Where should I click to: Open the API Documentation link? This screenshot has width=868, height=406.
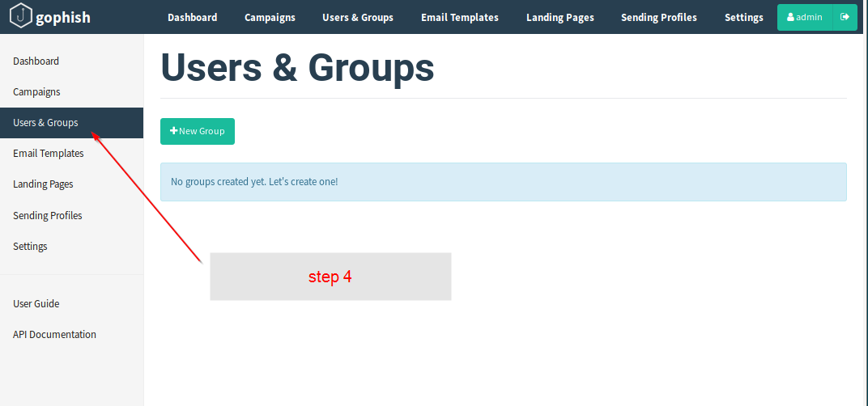point(55,335)
